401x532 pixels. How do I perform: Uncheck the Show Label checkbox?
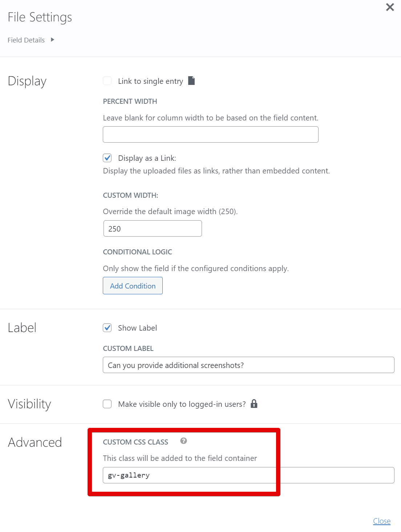click(107, 328)
